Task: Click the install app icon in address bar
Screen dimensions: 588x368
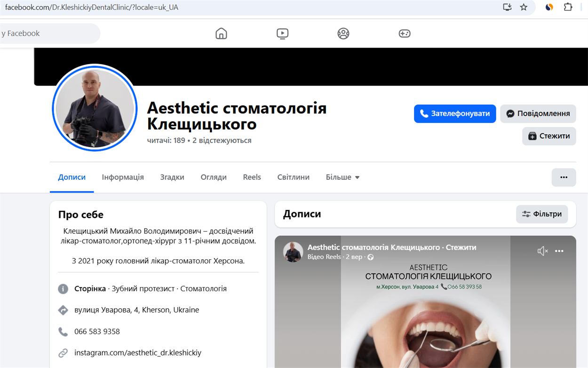Action: pos(507,7)
